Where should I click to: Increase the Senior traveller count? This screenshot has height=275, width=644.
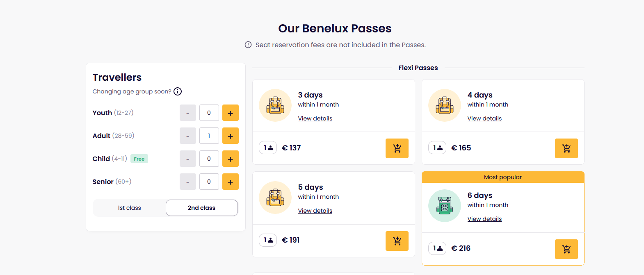(x=230, y=182)
